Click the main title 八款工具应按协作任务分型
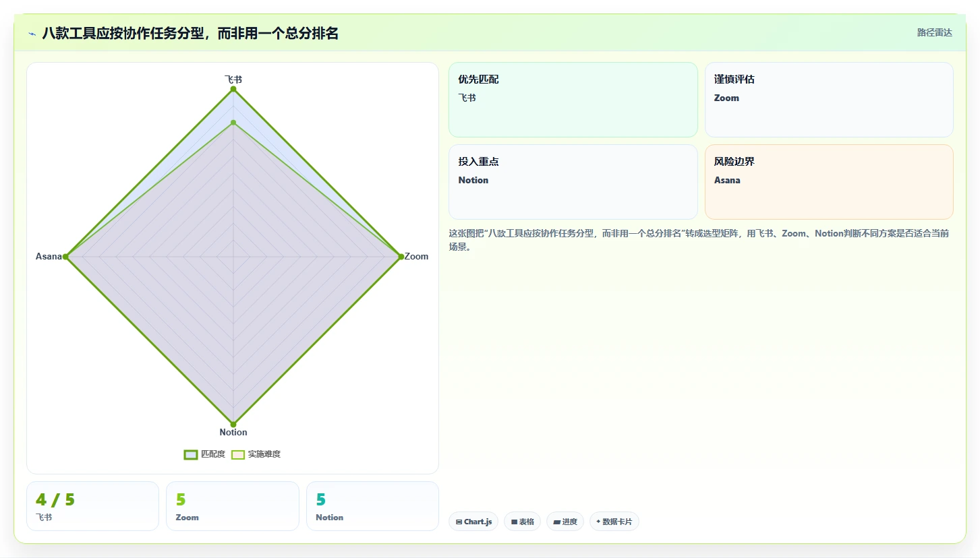Screen dimensions: 980x558 click(x=190, y=33)
